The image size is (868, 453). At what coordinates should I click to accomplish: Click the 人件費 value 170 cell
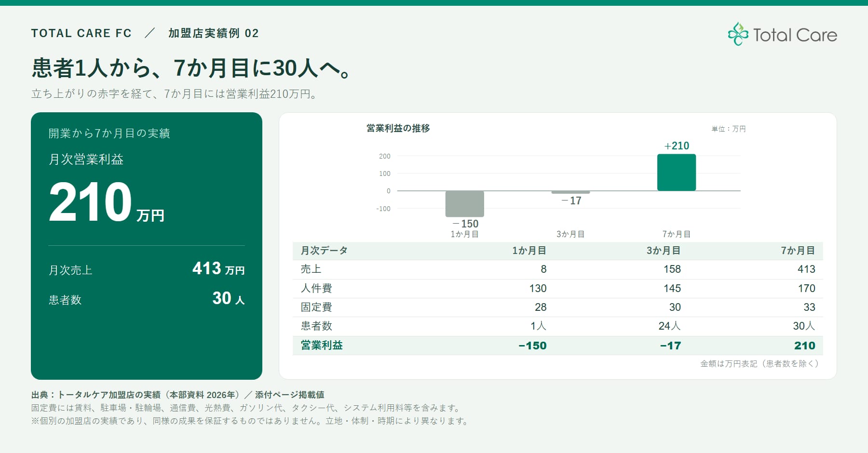pos(806,289)
